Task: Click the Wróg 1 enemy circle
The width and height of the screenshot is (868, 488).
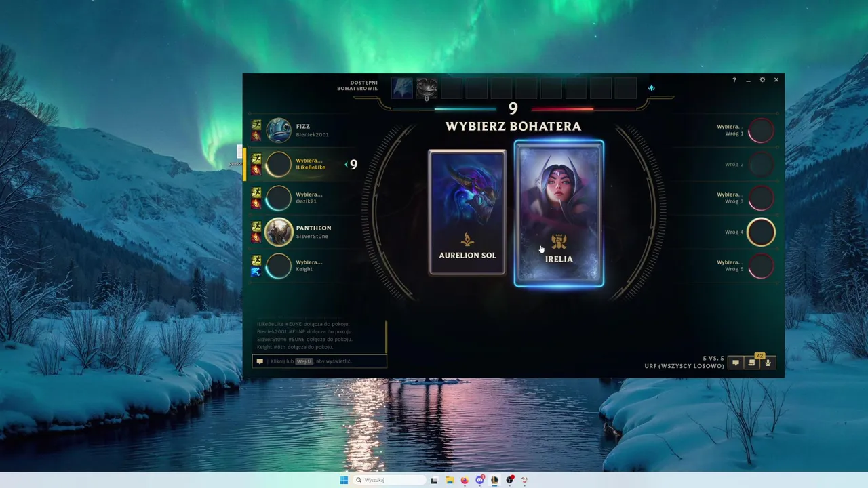Action: pyautogui.click(x=761, y=130)
